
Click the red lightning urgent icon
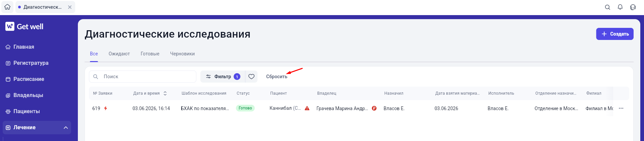(x=105, y=108)
